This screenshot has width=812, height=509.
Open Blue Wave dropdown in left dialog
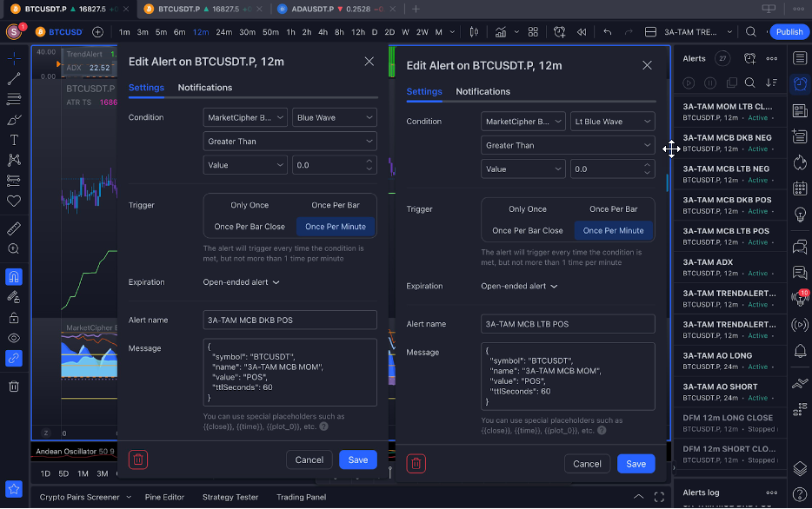335,117
